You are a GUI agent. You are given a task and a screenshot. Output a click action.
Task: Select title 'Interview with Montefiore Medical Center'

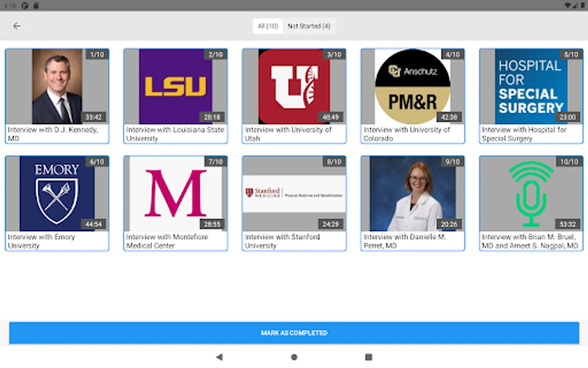(167, 241)
